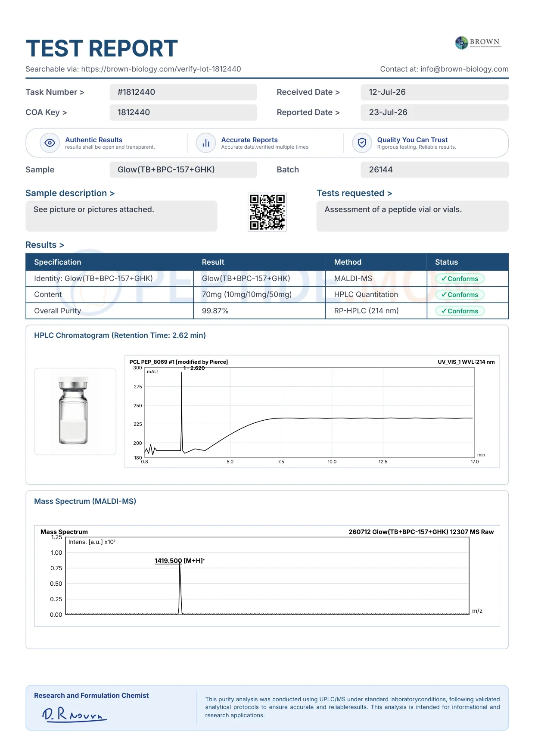Click the 'Identity: Glow(TB+BPC-157+GHK)' specification cell
Viewport: 535px width, 756px height.
click(110, 278)
